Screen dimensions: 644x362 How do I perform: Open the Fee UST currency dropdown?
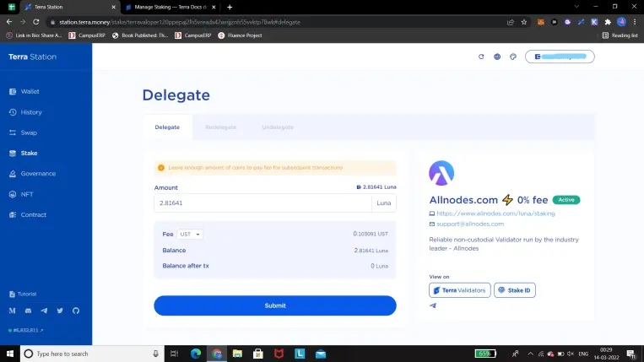click(190, 234)
